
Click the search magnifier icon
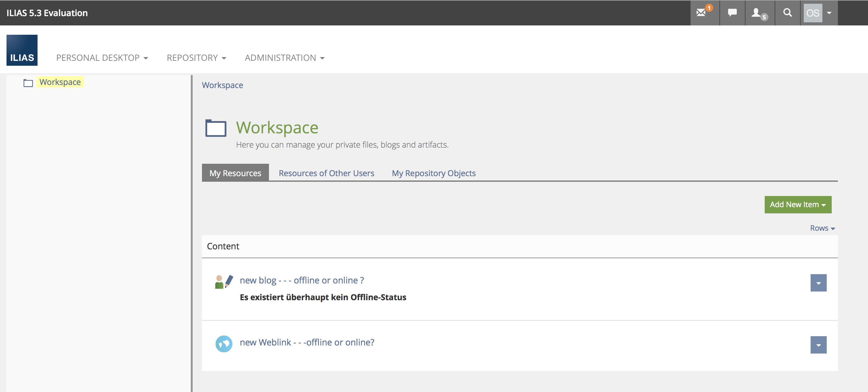coord(787,13)
